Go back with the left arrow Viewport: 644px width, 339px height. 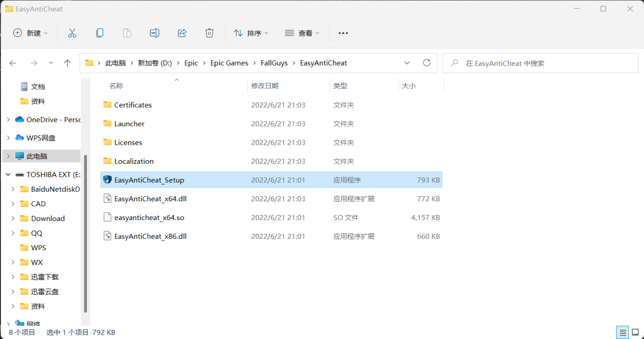[x=13, y=63]
